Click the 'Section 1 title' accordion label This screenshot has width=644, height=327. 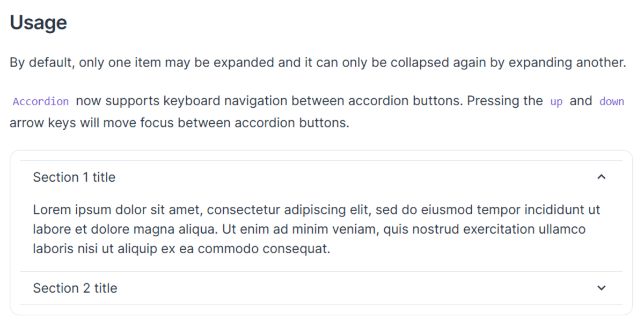(74, 177)
